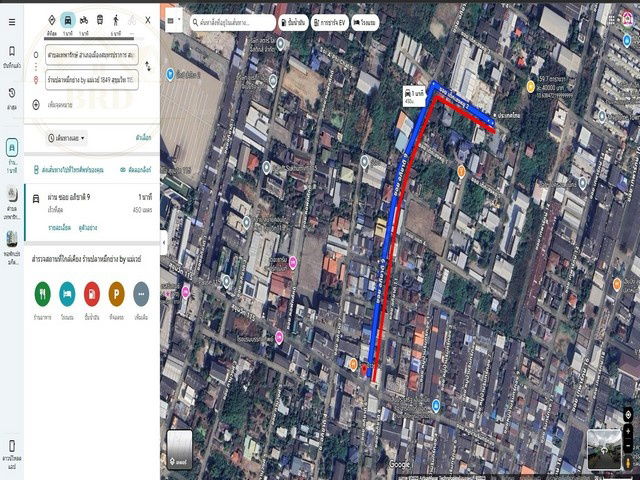Viewport: 640px width, 480px height.
Task: Click the 1 minute route time label on map
Action: coord(414,96)
